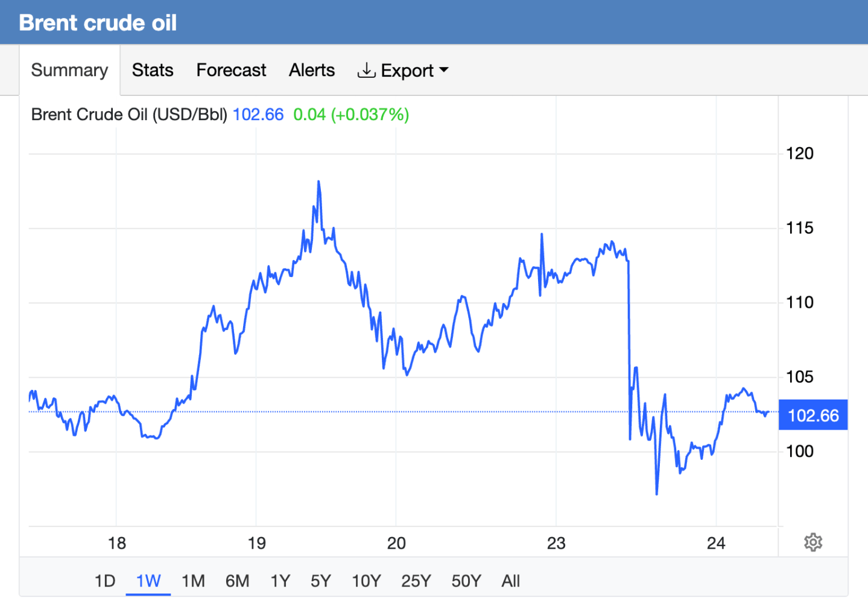868x615 pixels.
Task: Click the 102.66 current price label
Action: 813,415
